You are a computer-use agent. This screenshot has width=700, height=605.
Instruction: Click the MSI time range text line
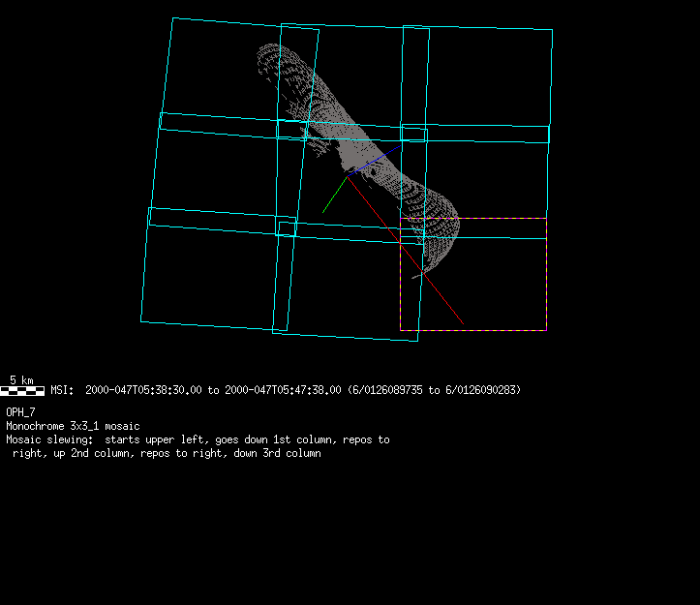(286, 390)
